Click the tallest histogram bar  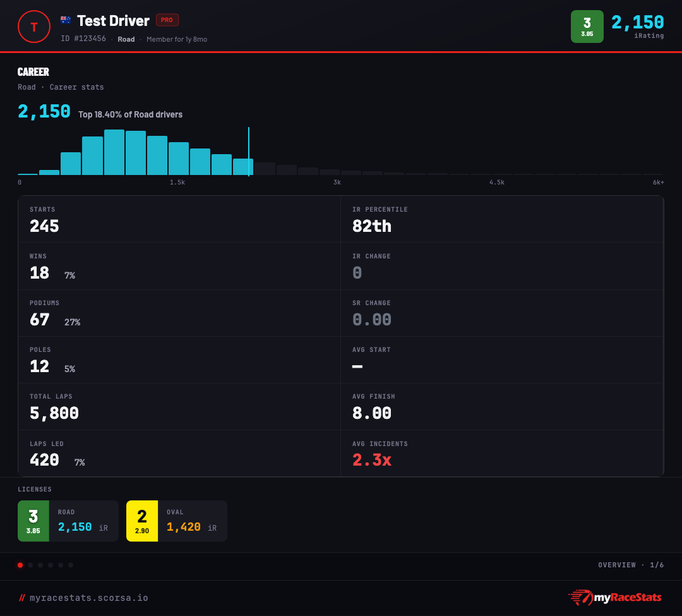114,152
